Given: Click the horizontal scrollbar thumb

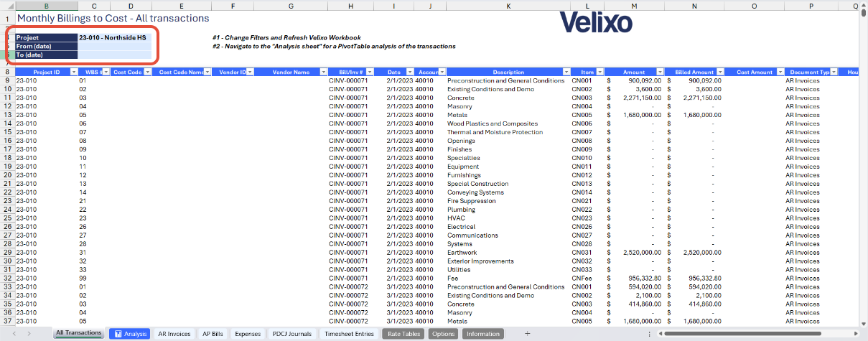Looking at the screenshot, I should click(744, 334).
